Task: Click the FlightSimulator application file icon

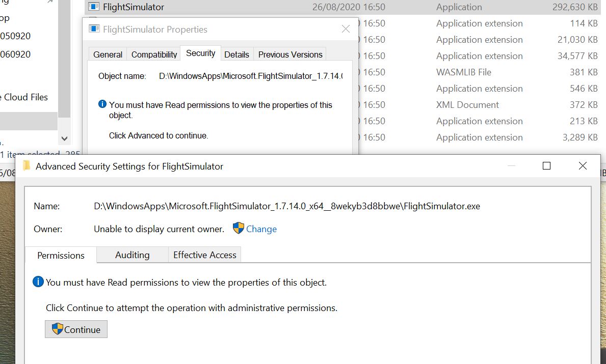Action: [x=94, y=7]
